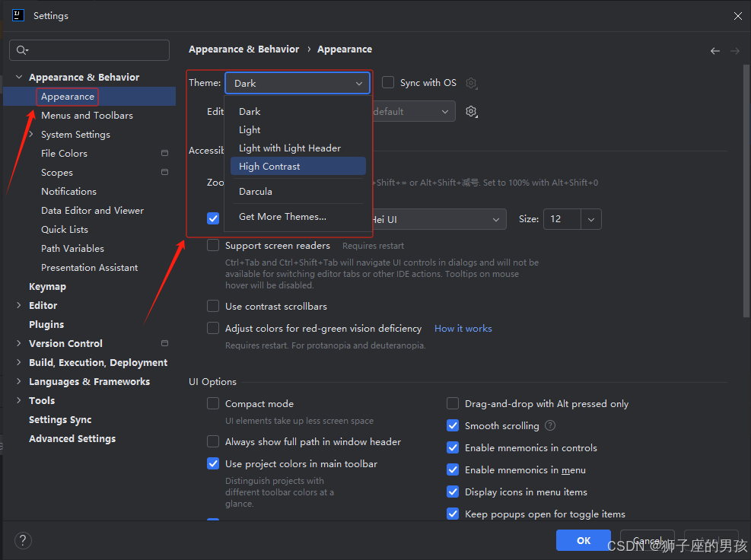Viewport: 751px width, 560px height.
Task: Expand the Version Control node
Action: (x=19, y=343)
